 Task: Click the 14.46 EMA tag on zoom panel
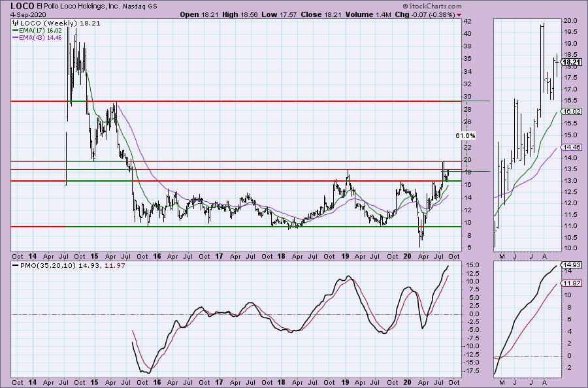point(572,148)
